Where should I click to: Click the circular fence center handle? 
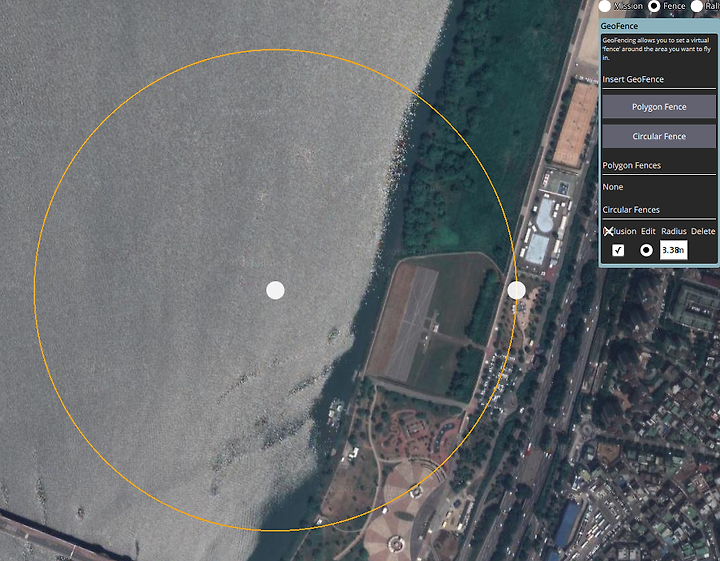point(276,290)
